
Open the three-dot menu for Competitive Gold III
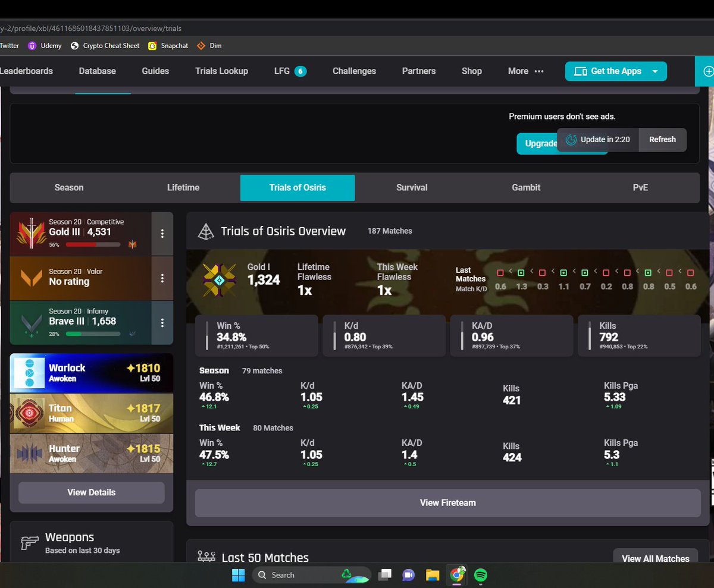(162, 234)
